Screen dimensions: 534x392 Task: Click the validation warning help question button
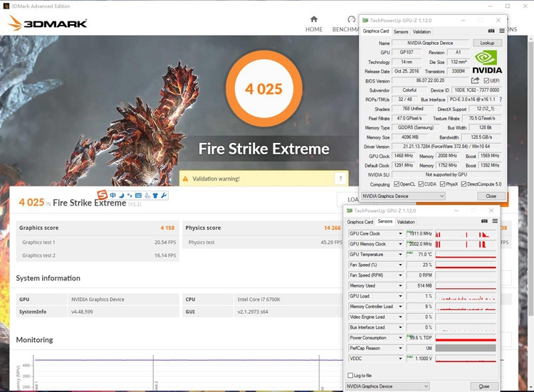coord(340,179)
